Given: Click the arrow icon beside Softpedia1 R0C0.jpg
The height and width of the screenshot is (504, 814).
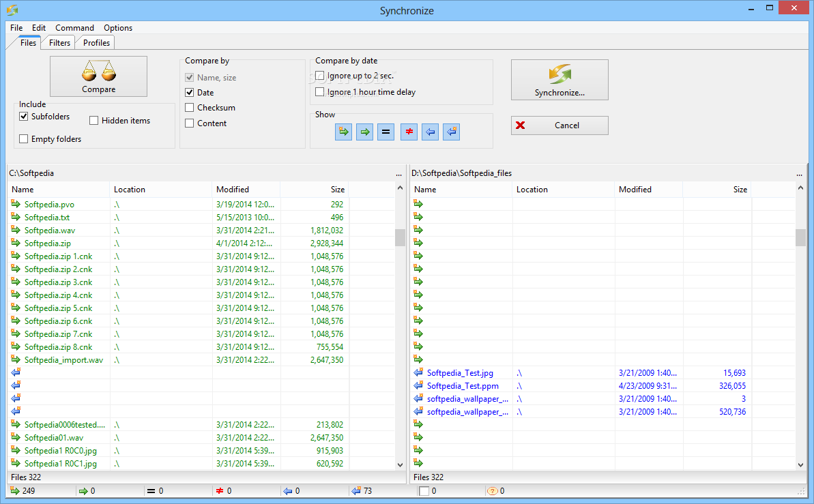Looking at the screenshot, I should pyautogui.click(x=16, y=450).
